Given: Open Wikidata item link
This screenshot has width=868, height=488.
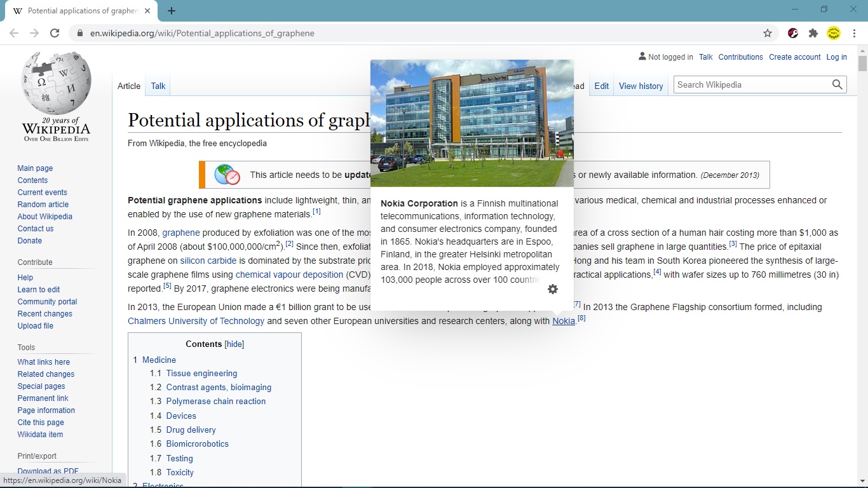Looking at the screenshot, I should click(40, 435).
